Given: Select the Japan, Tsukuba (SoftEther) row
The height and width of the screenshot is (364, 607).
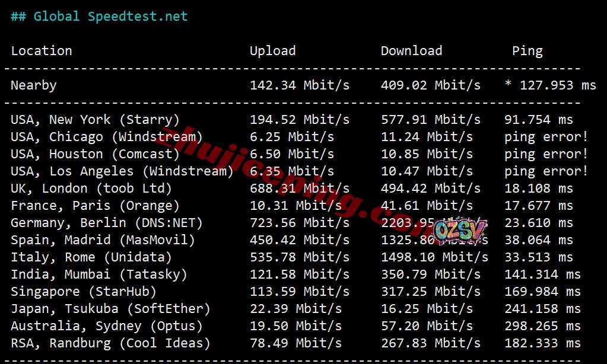Looking at the screenshot, I should tap(110, 309).
